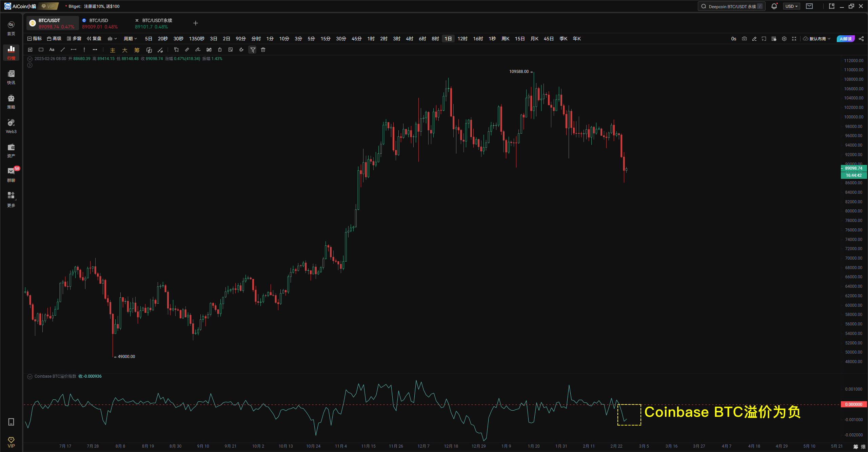
Task: Select the diagonal trend line tool
Action: click(x=63, y=50)
